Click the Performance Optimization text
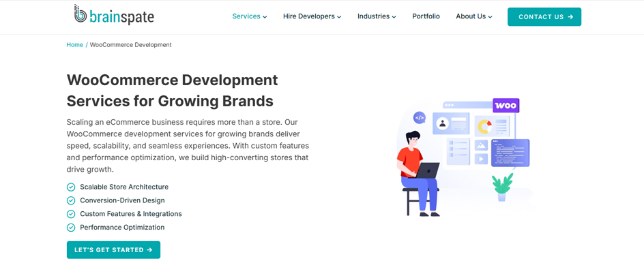Viewport: 644px width, 261px height. (122, 228)
